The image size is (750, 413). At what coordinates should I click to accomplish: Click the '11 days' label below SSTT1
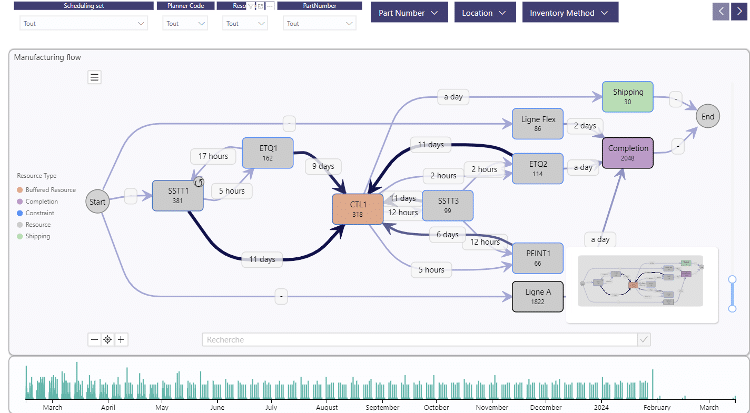[x=262, y=259]
